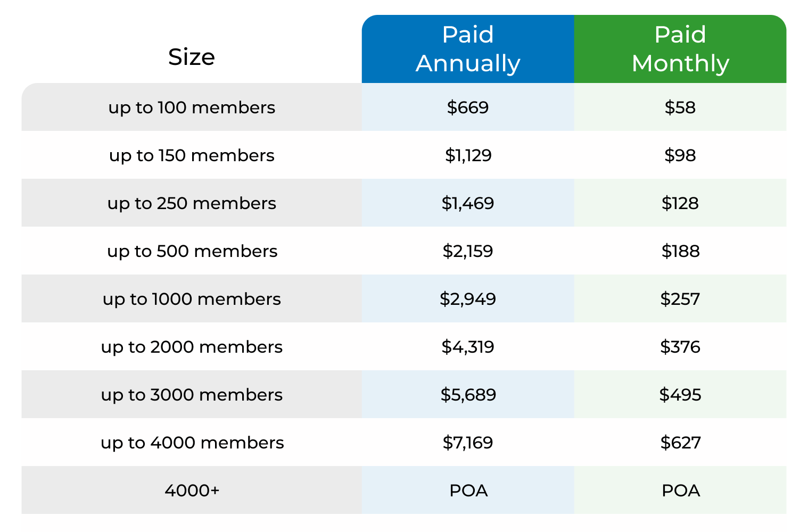808x532 pixels.
Task: Select the up to 2000 members label
Action: coord(192,347)
